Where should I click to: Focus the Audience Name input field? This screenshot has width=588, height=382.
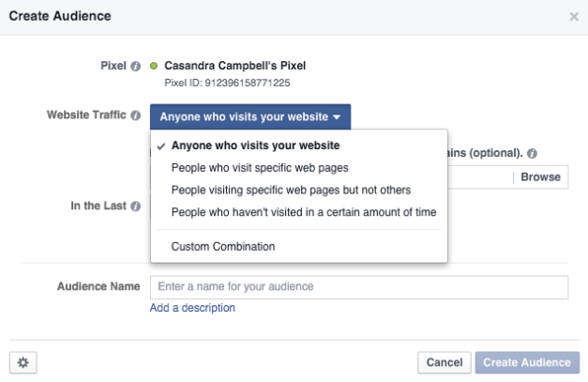pyautogui.click(x=359, y=287)
